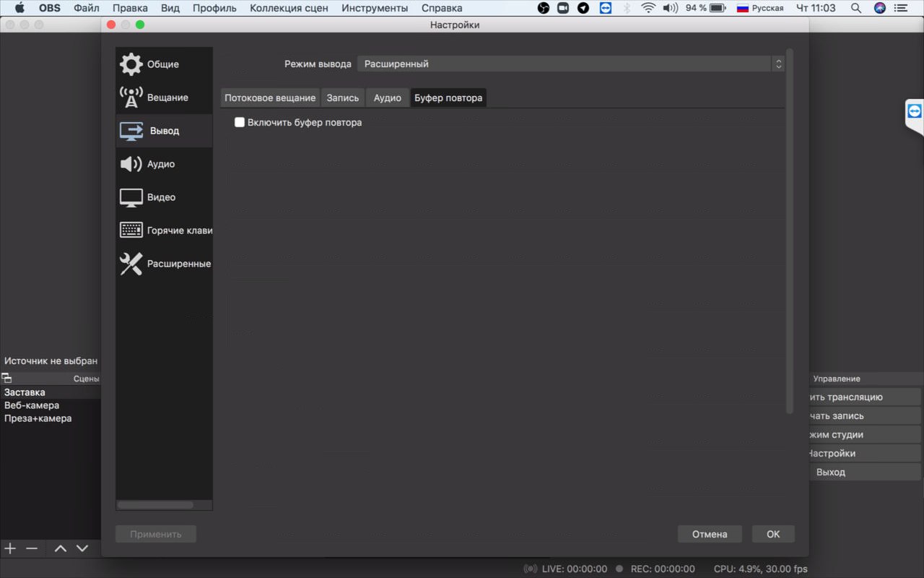Open the Apple menu
Image resolution: width=924 pixels, height=578 pixels.
[x=19, y=8]
